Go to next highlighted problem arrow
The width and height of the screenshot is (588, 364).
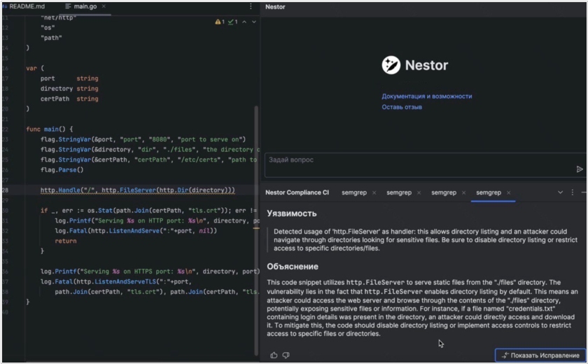[x=254, y=22]
